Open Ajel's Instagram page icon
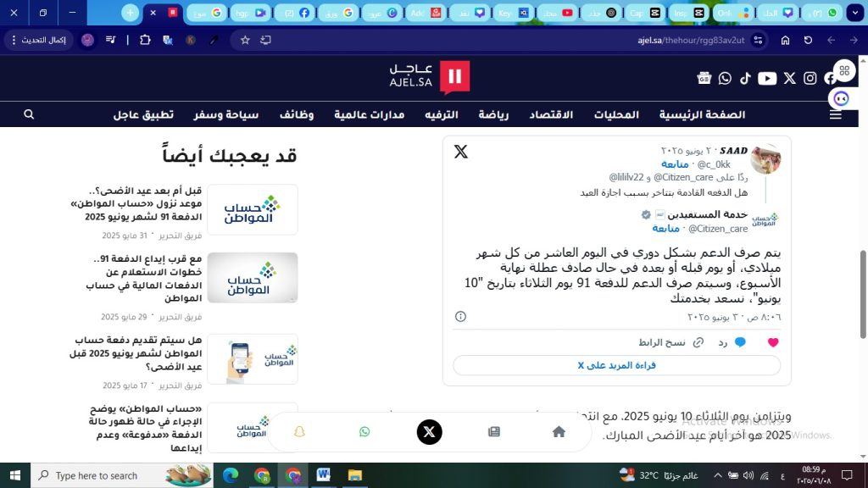 tap(810, 78)
